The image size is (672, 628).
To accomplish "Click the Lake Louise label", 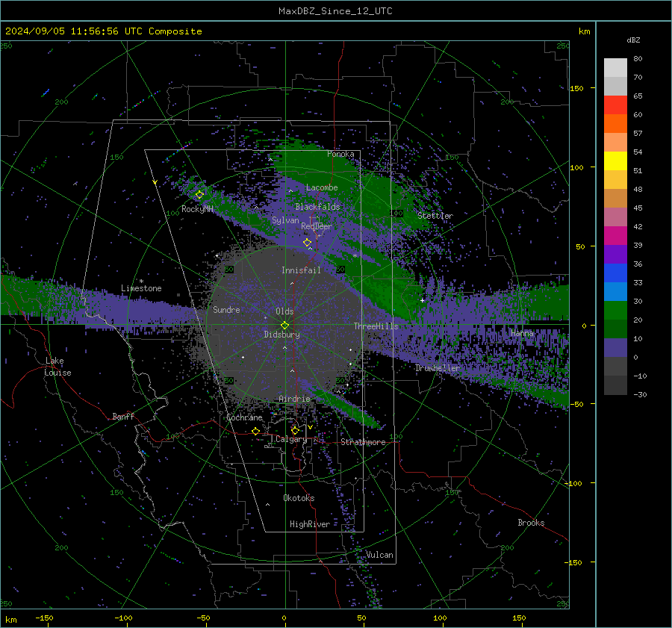I will click(x=57, y=367).
